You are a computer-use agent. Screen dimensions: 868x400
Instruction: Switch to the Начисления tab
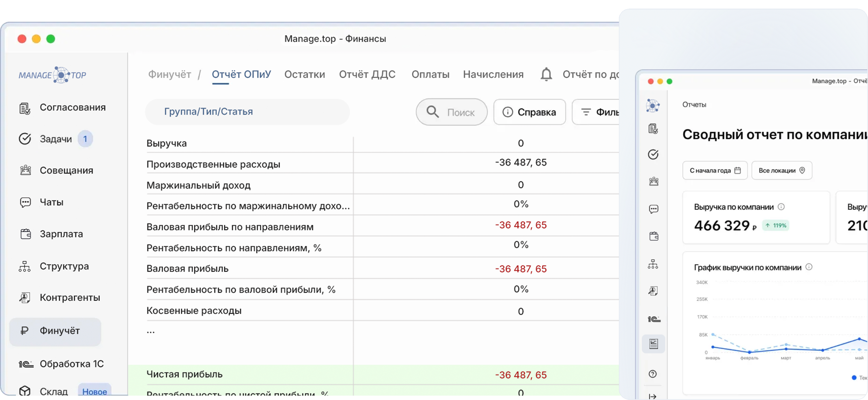(x=493, y=74)
